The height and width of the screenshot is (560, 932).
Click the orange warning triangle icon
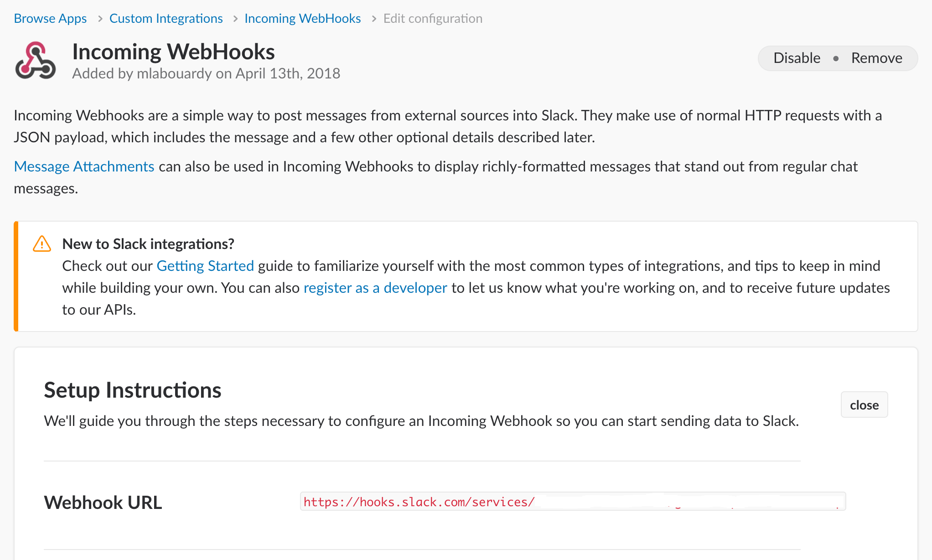pos(42,244)
